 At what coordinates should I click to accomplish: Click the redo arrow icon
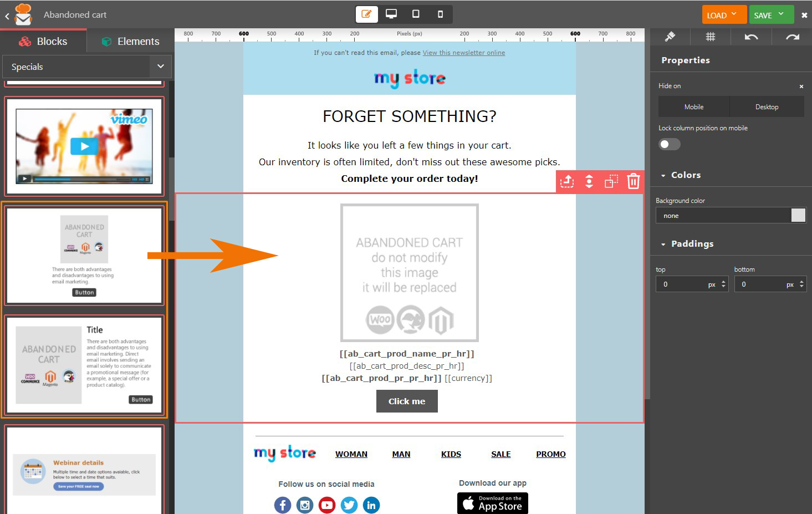pos(793,37)
